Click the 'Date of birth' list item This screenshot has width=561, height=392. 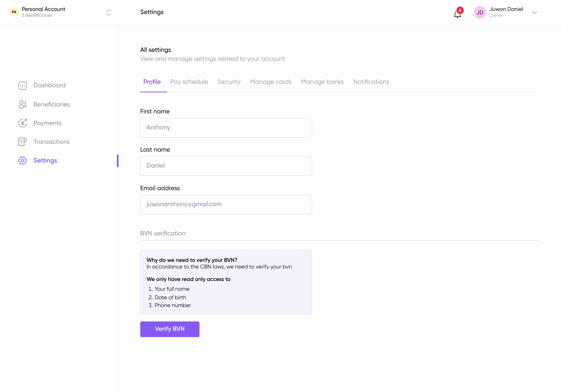pos(170,297)
